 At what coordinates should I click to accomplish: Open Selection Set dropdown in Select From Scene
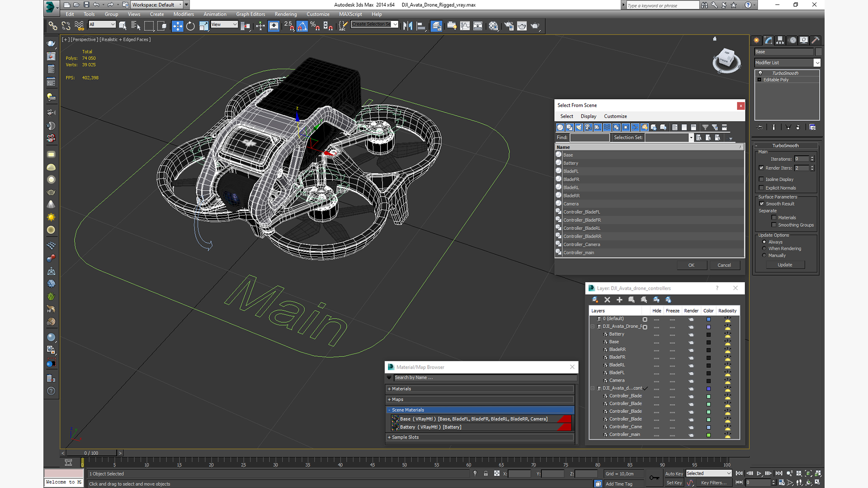coord(691,138)
